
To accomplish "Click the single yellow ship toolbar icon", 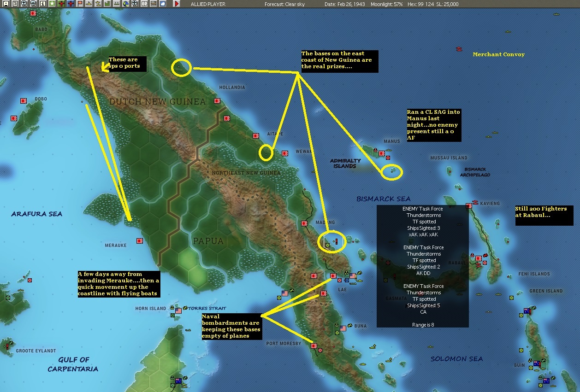I will tap(89, 4).
